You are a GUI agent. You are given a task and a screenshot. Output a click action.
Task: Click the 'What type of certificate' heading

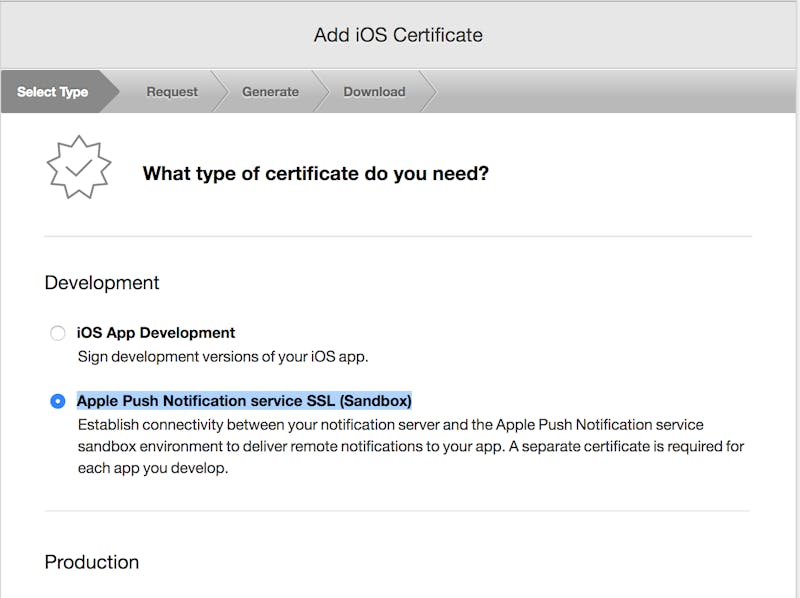point(316,173)
